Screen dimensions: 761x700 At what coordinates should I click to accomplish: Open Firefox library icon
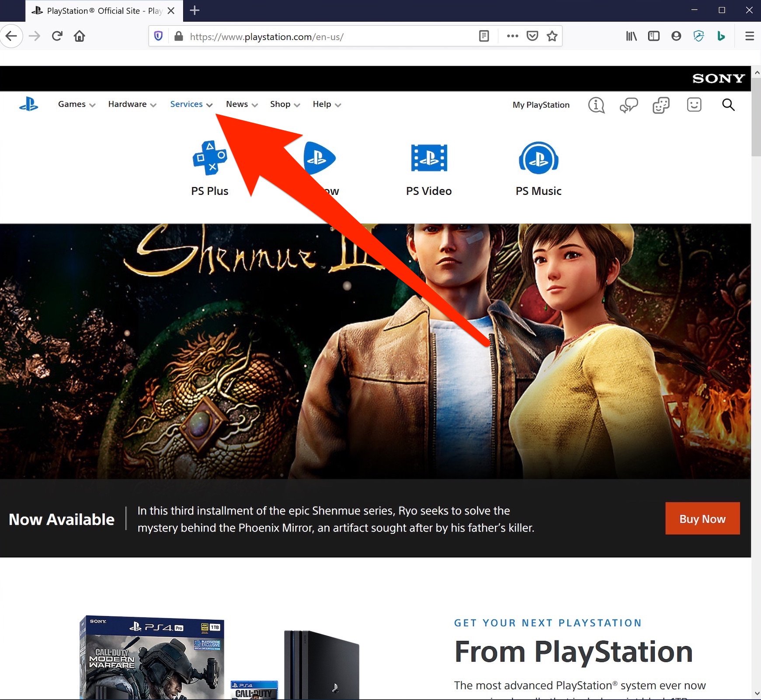point(631,36)
